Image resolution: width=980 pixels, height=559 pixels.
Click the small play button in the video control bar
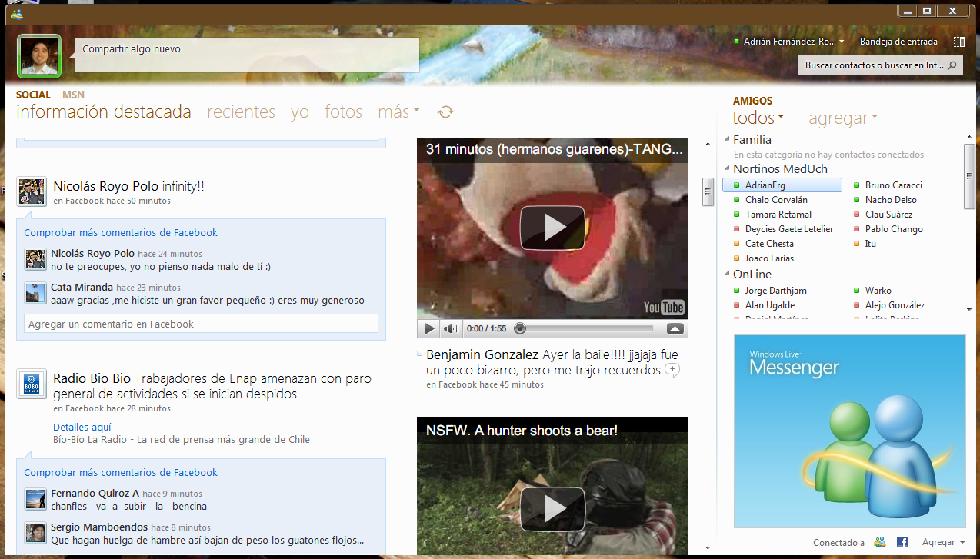point(429,329)
